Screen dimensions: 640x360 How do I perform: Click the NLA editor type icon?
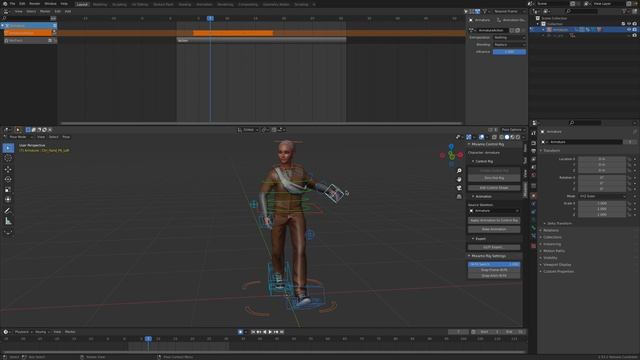point(6,11)
